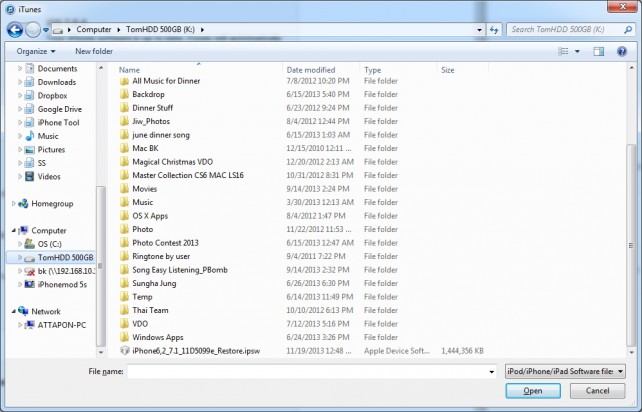Select the Jiw_Photos folder
Viewport: 642px width, 412px height.
point(151,121)
